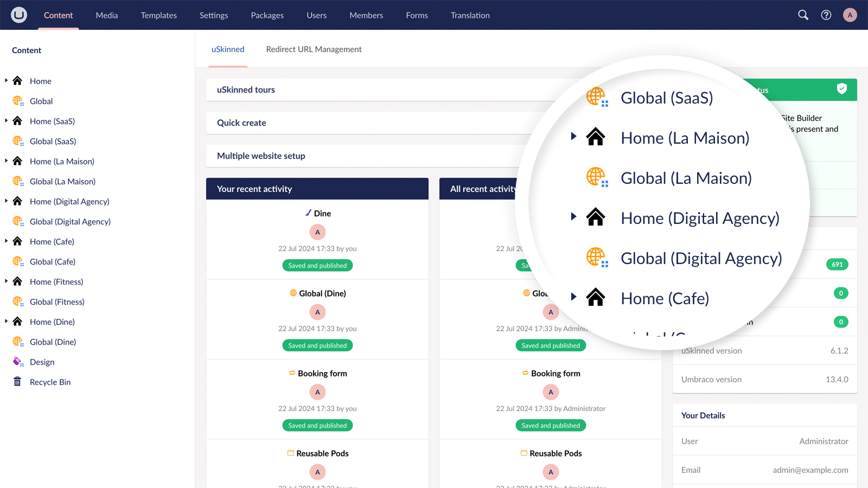Open the search magnifier icon
This screenshot has width=868, height=488.
(803, 15)
